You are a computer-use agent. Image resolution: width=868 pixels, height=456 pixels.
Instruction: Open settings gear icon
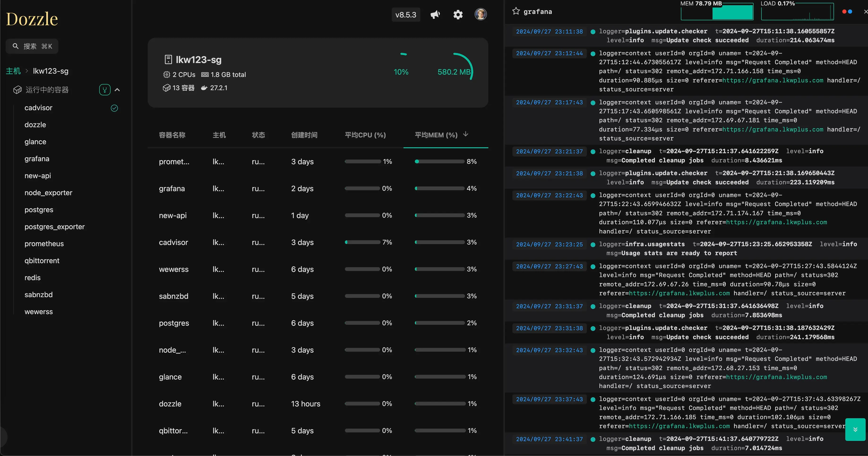point(458,14)
